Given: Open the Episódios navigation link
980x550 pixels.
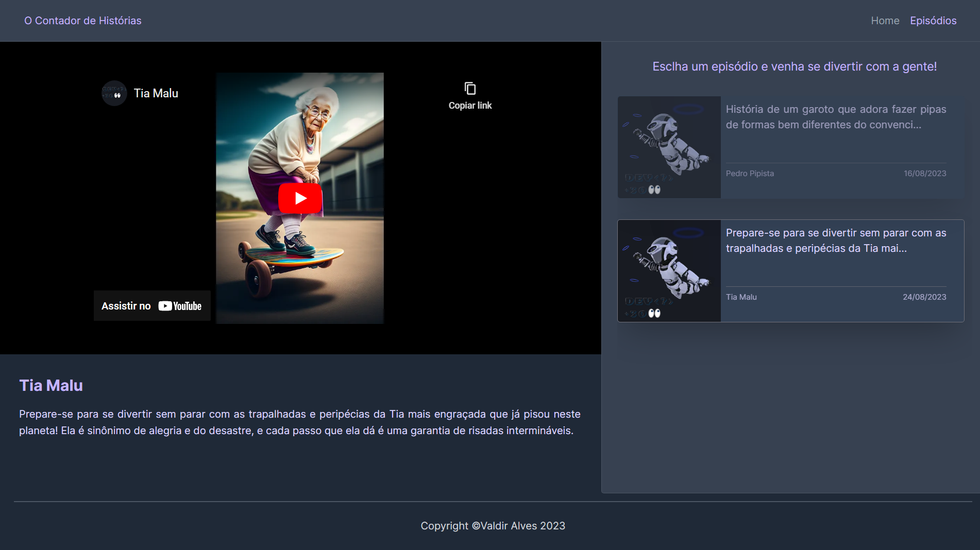Looking at the screenshot, I should point(933,21).
